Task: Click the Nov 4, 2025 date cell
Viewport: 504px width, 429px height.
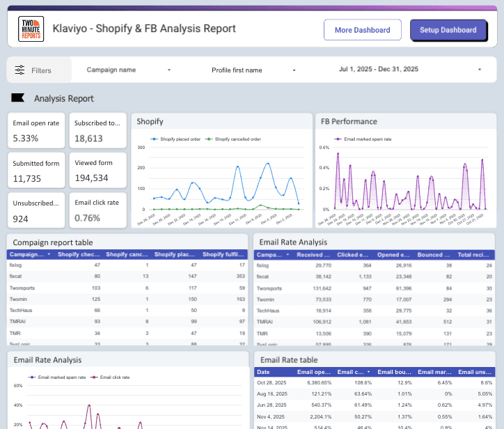Action: pos(271,416)
